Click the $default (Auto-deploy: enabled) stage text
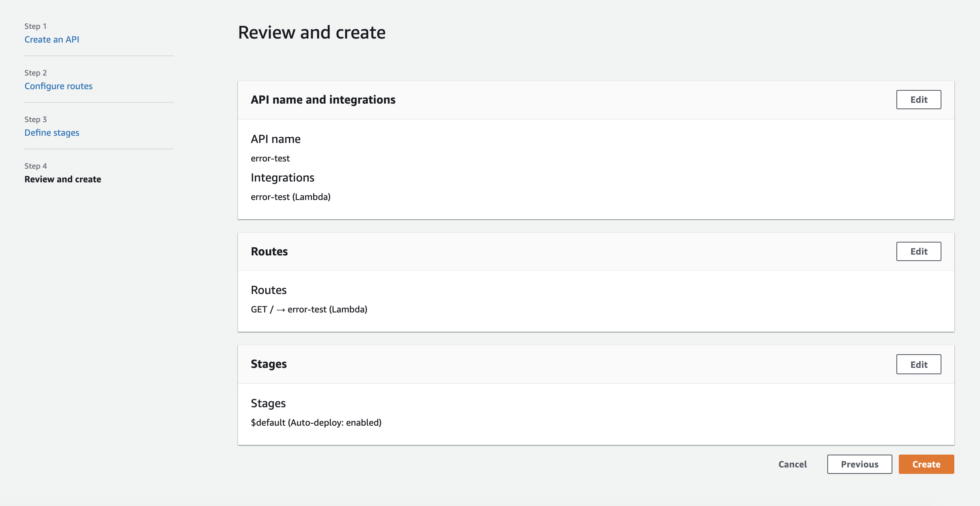Viewport: 980px width, 506px height. tap(316, 422)
